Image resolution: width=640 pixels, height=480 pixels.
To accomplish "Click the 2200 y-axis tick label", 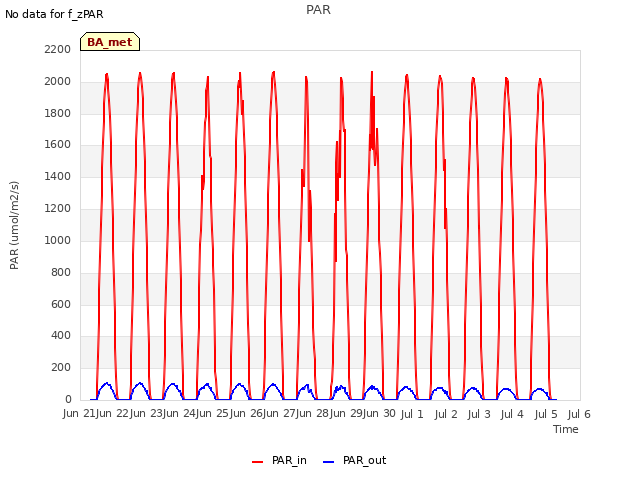I will click(58, 49).
